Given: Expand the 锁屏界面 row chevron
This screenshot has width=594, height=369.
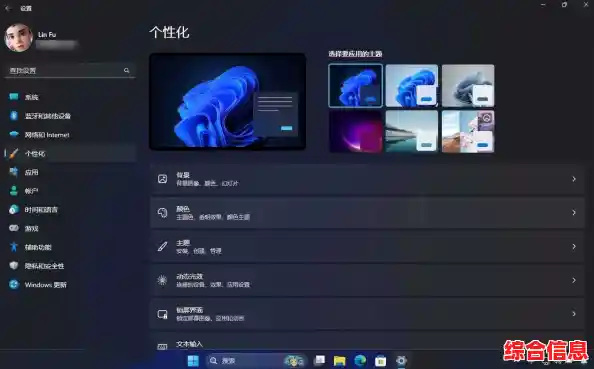Looking at the screenshot, I should click(574, 314).
